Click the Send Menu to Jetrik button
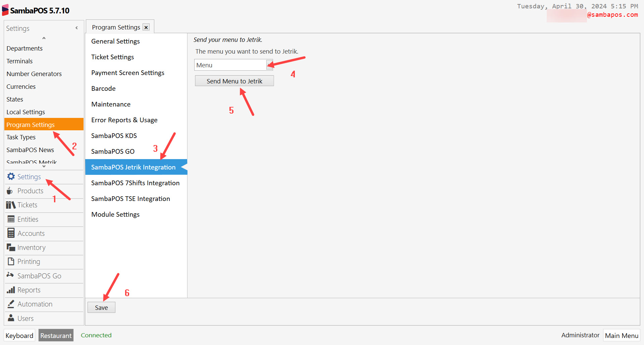644x345 pixels. 234,81
